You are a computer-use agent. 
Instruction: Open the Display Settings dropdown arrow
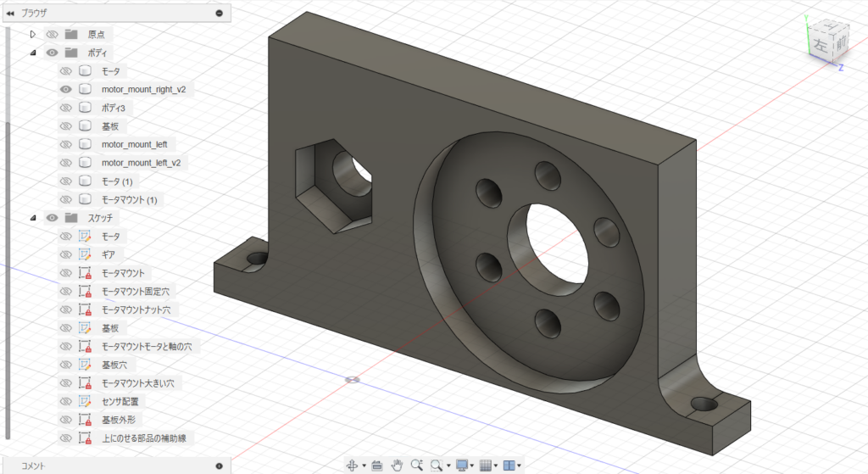click(471, 466)
